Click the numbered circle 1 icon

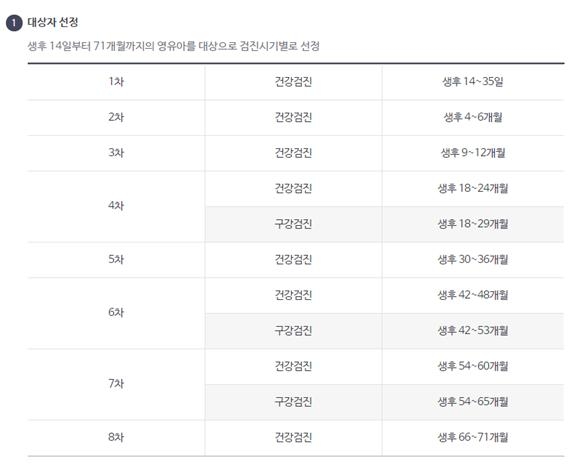14,23
